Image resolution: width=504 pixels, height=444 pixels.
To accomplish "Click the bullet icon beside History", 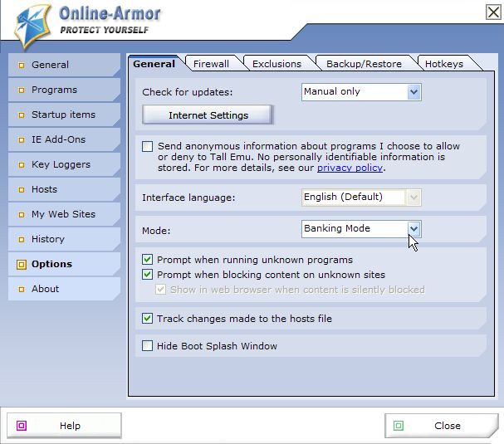I will coord(22,240).
